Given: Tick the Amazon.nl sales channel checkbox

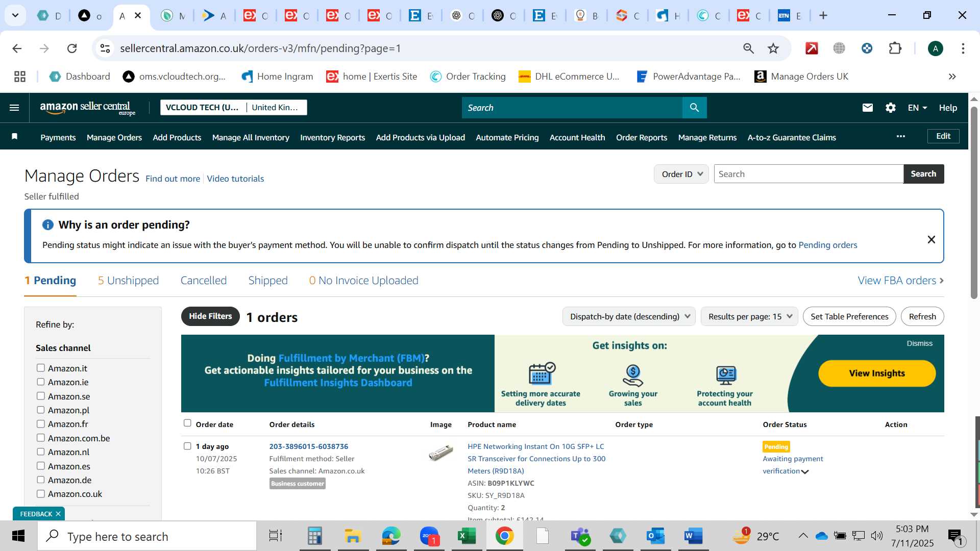Looking at the screenshot, I should (41, 452).
